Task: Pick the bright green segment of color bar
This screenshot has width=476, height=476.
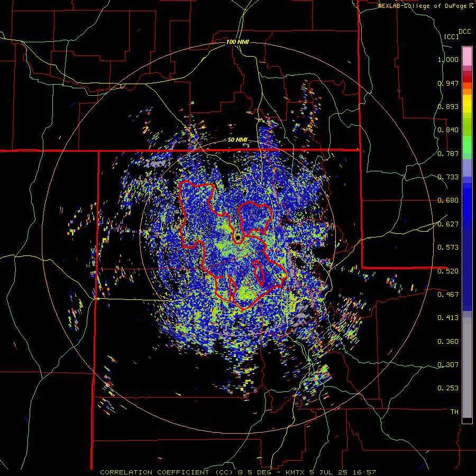Action: pyautogui.click(x=467, y=144)
